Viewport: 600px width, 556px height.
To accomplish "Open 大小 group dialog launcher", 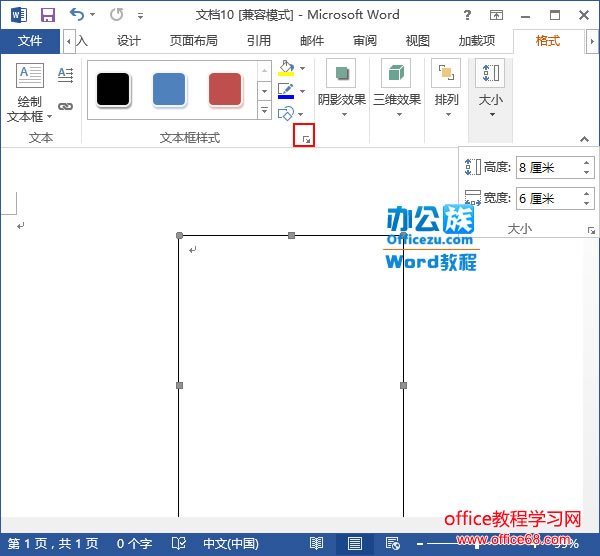I will (591, 230).
